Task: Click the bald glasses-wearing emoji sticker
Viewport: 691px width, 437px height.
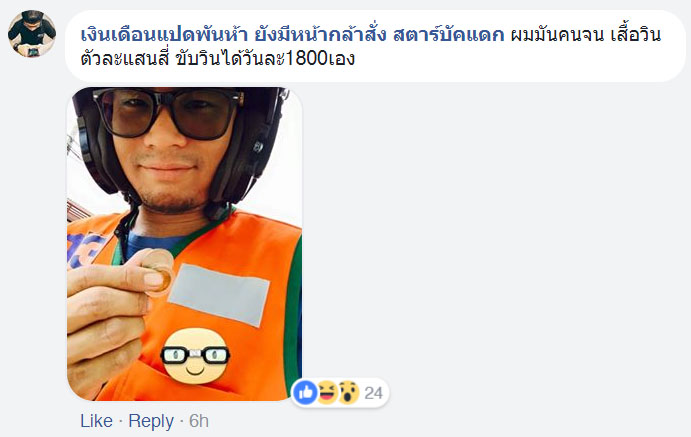Action: coord(195,356)
